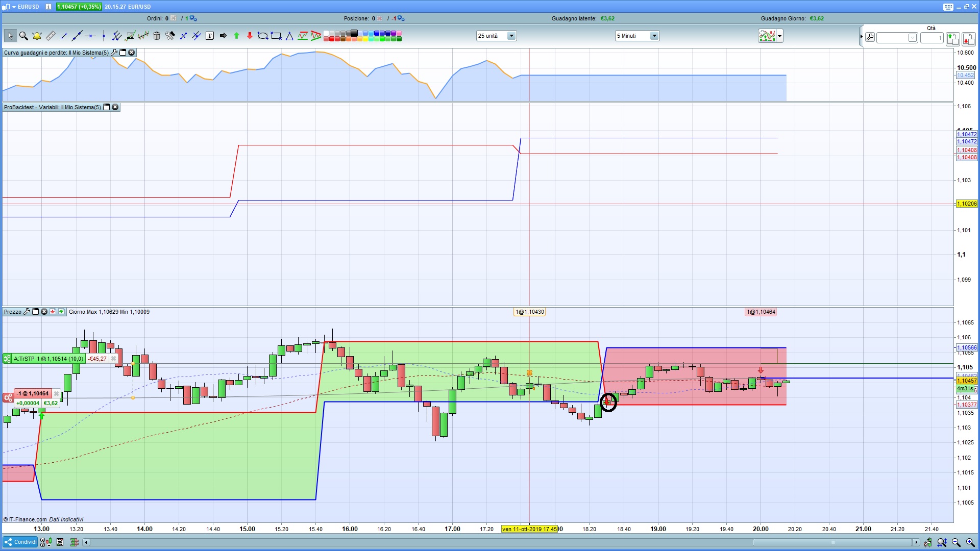Open the EURUSD window menu arrow
The height and width of the screenshot is (551, 980).
pos(14,7)
